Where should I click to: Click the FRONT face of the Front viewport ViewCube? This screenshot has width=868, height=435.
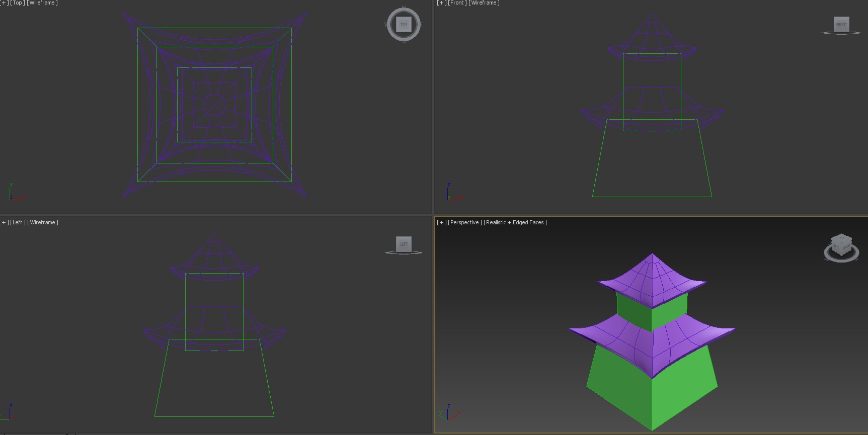841,24
